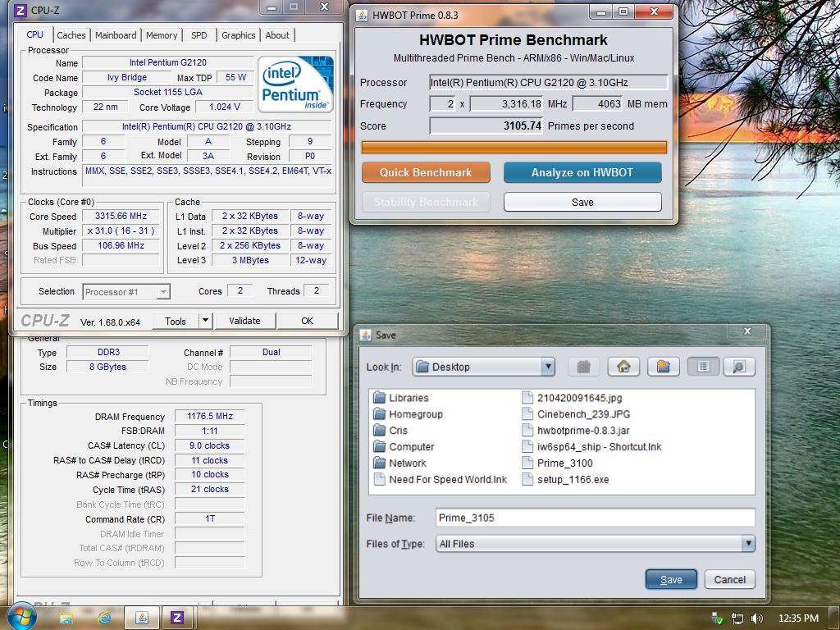Image resolution: width=840 pixels, height=630 pixels.
Task: Expand the Look In Desktop dropdown
Action: [547, 367]
